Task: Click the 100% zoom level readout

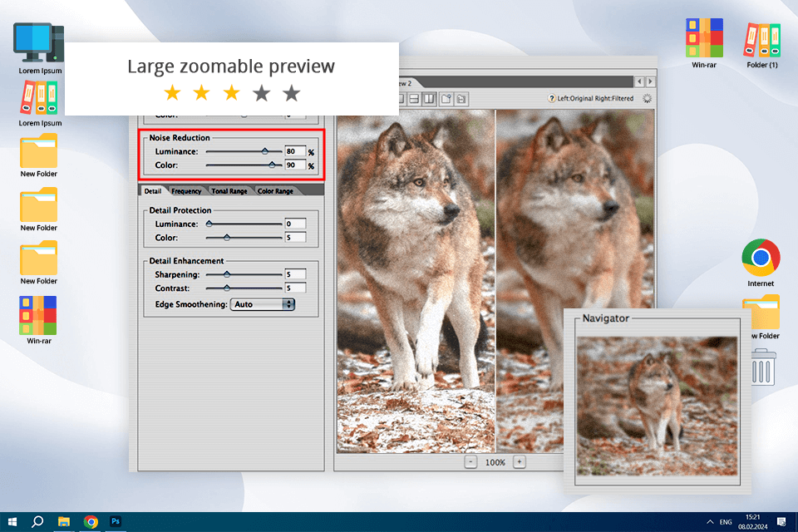Action: coord(495,463)
